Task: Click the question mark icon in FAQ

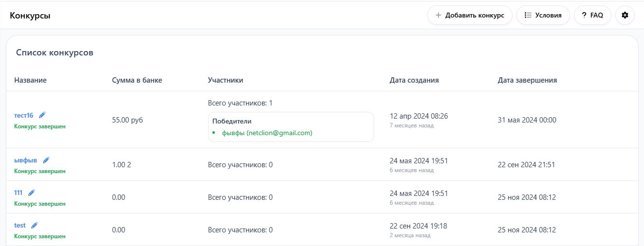Action: pos(584,15)
